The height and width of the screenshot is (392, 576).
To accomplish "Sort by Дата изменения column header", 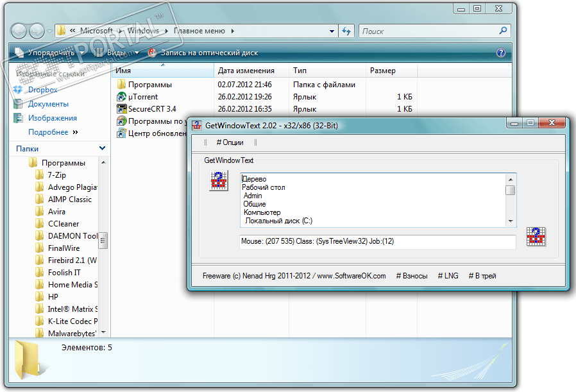I will (251, 71).
